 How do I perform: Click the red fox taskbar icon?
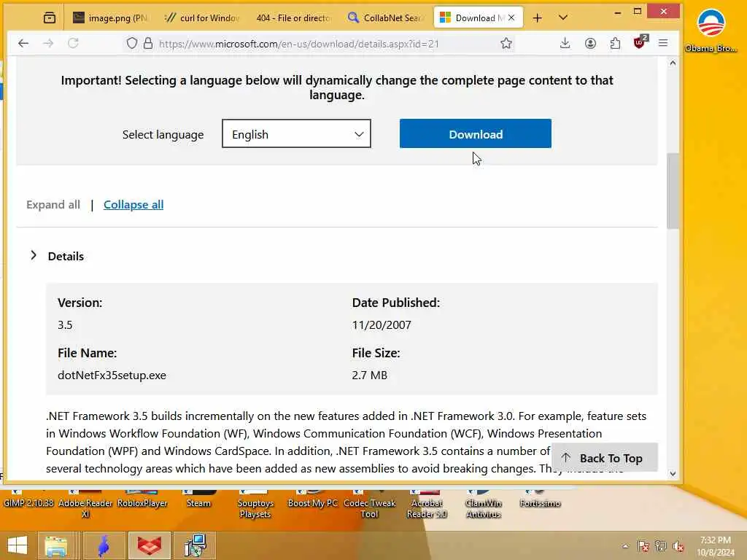[x=149, y=545]
